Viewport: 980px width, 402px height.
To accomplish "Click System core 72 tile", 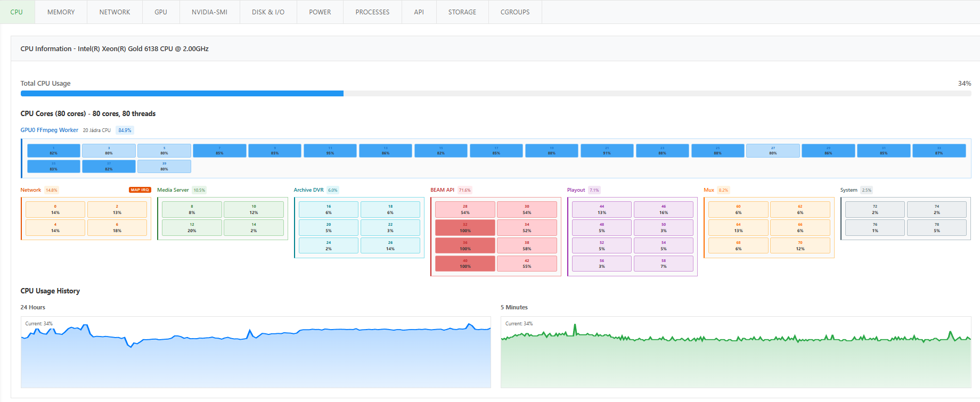I will click(875, 209).
